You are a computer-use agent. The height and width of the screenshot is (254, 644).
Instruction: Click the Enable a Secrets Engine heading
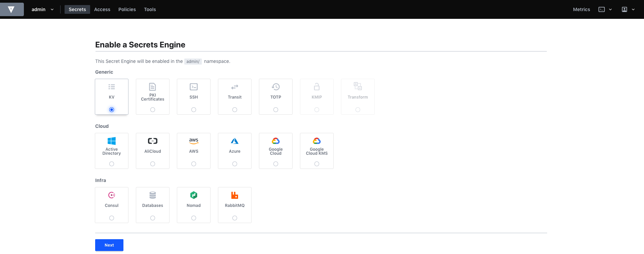[x=140, y=45]
